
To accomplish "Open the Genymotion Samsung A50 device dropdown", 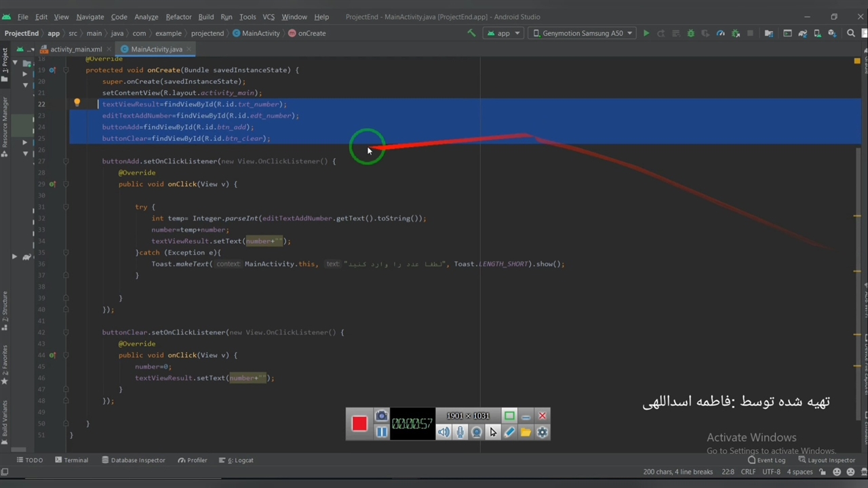I will 583,33.
